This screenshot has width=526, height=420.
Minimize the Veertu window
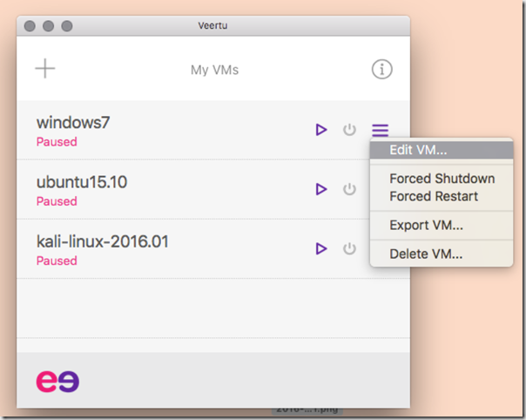click(48, 26)
